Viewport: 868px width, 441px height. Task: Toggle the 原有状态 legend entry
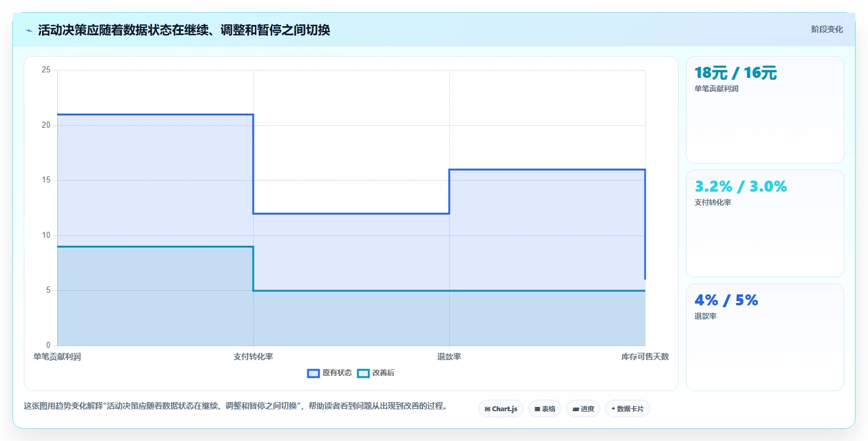(329, 373)
